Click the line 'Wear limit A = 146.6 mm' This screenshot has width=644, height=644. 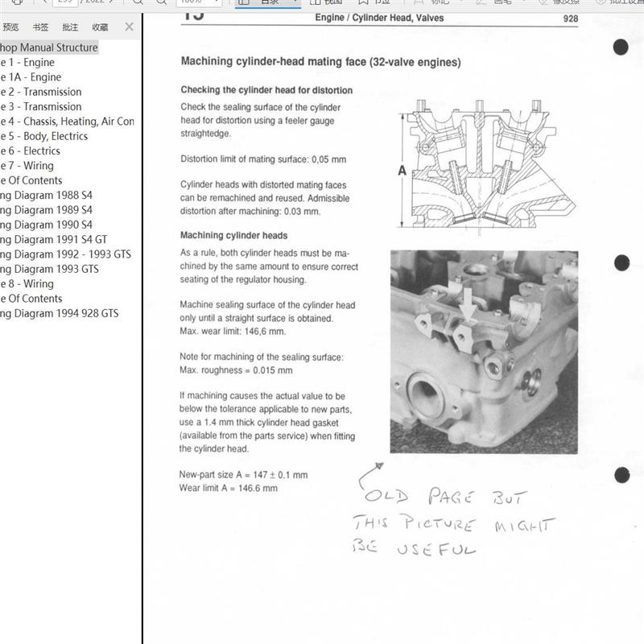click(228, 489)
